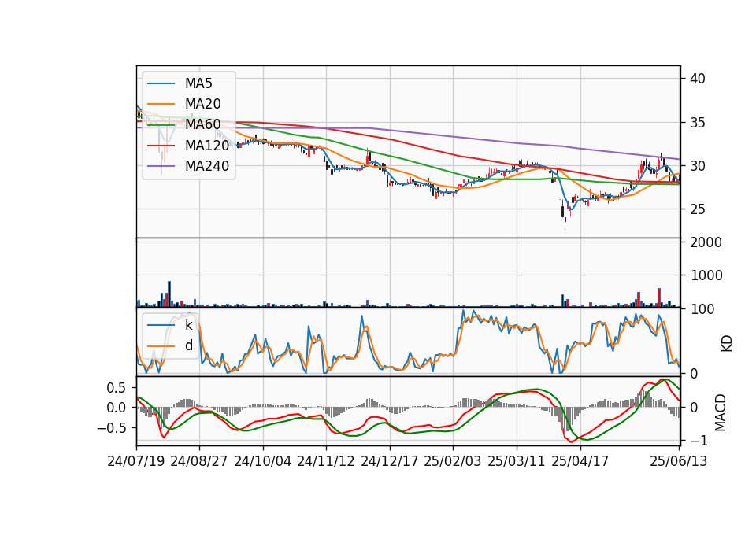Click the 35 price axis label

(697, 123)
